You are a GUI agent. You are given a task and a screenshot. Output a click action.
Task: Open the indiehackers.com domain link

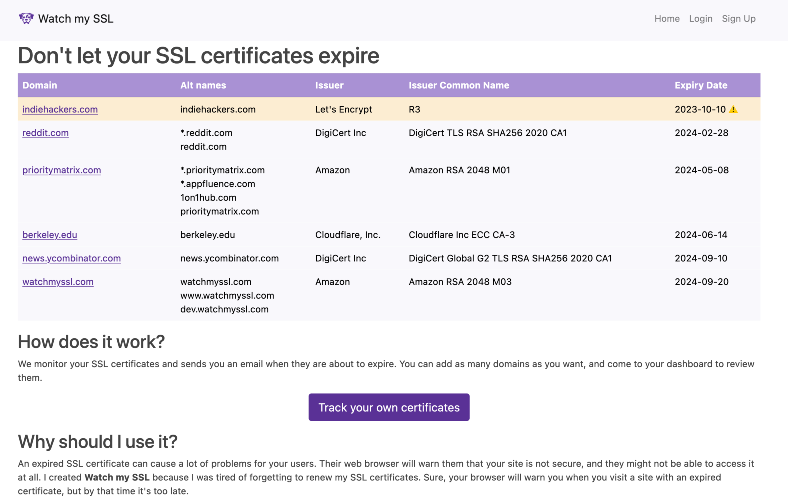60,110
